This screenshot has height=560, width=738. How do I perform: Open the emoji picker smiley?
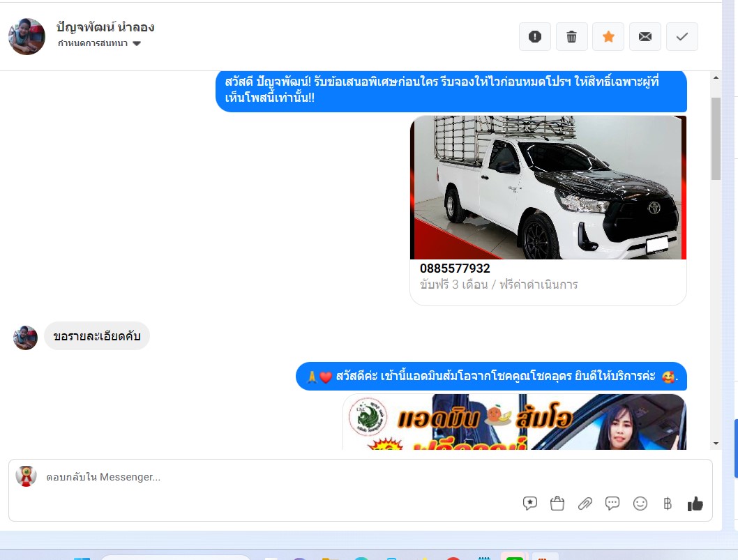click(640, 504)
